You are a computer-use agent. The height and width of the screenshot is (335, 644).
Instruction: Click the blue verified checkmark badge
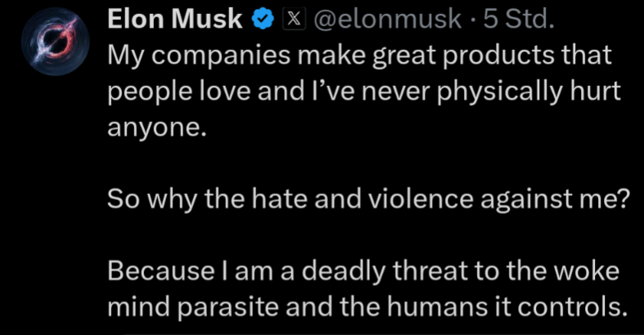[262, 20]
